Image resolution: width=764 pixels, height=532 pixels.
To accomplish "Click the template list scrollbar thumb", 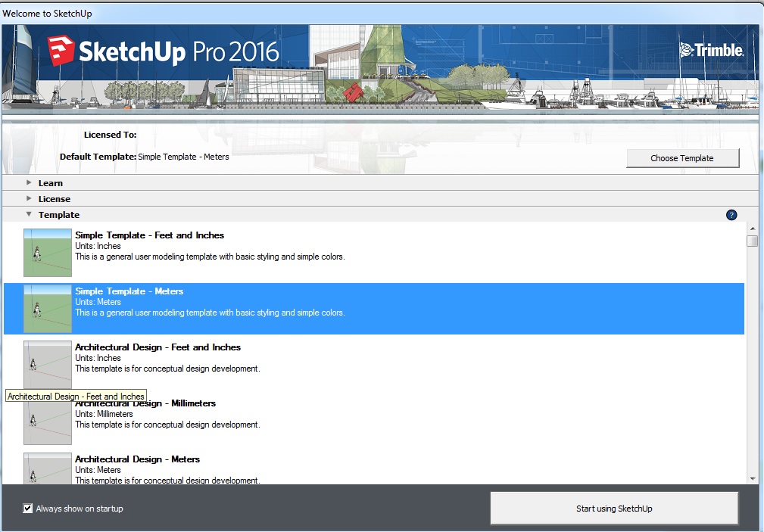I will point(753,241).
